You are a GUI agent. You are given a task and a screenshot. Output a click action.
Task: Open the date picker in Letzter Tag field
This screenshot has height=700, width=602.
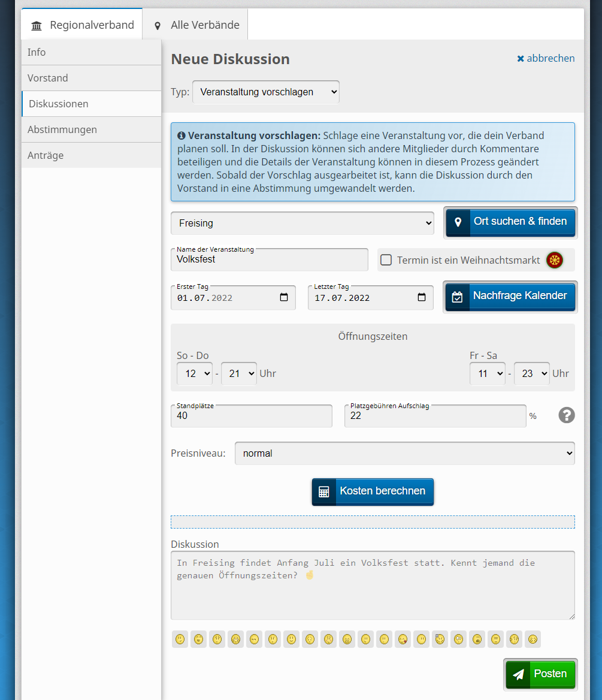pyautogui.click(x=422, y=298)
